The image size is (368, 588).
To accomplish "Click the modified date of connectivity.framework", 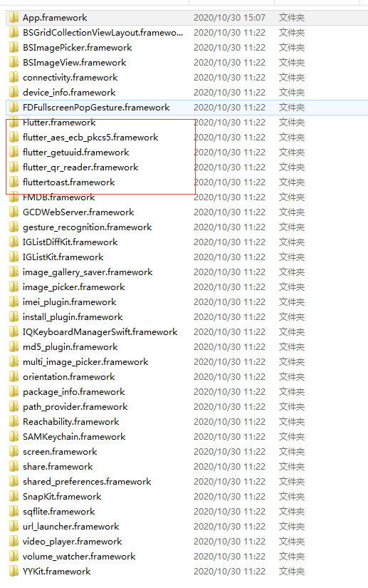I will point(229,78).
